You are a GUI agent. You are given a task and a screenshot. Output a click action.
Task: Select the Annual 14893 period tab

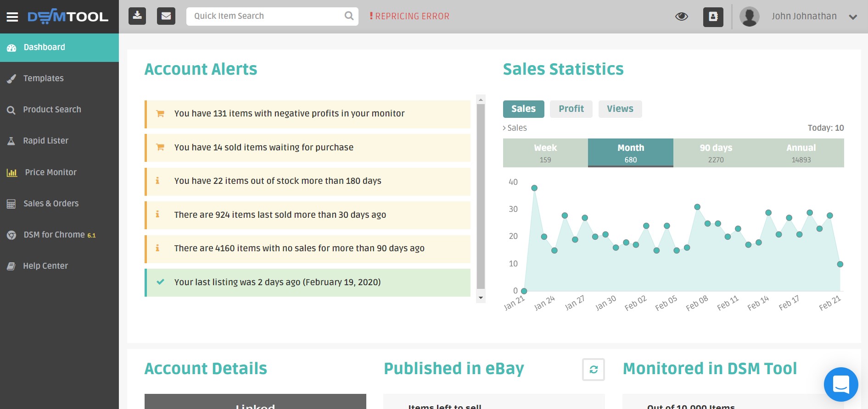tap(801, 153)
